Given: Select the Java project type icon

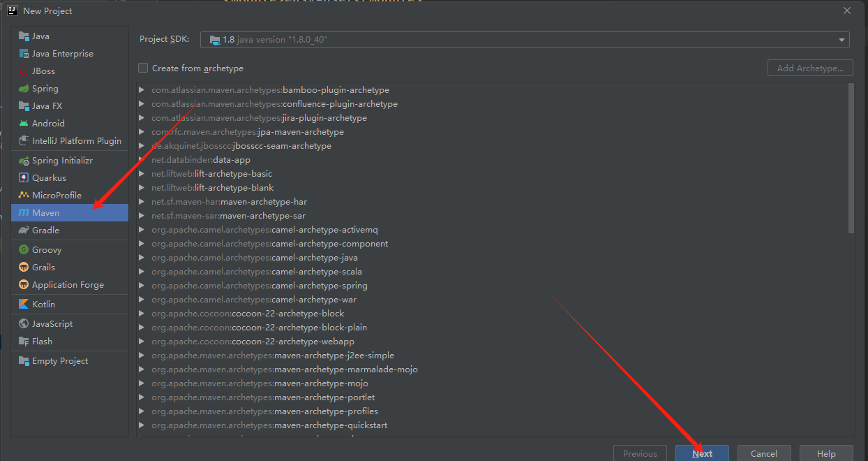Looking at the screenshot, I should click(x=24, y=36).
